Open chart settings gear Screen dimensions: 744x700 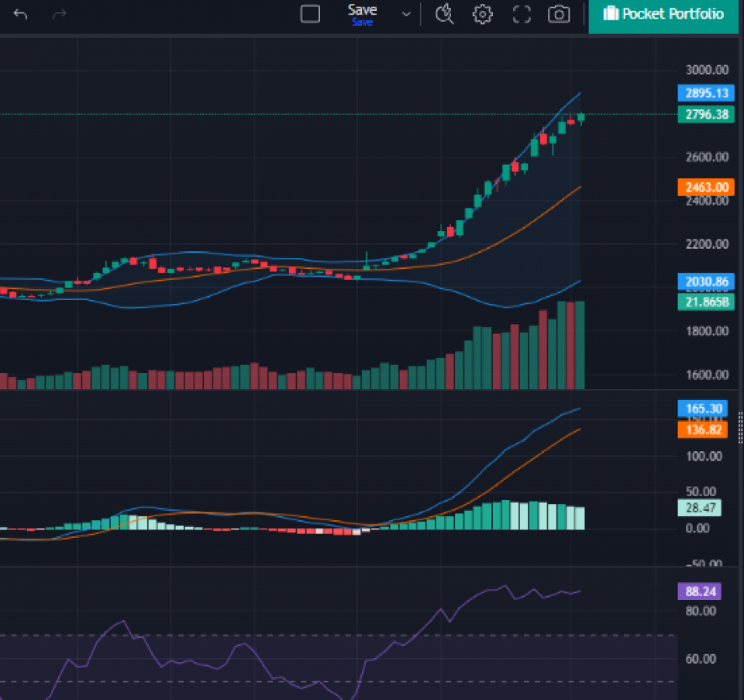tap(483, 14)
